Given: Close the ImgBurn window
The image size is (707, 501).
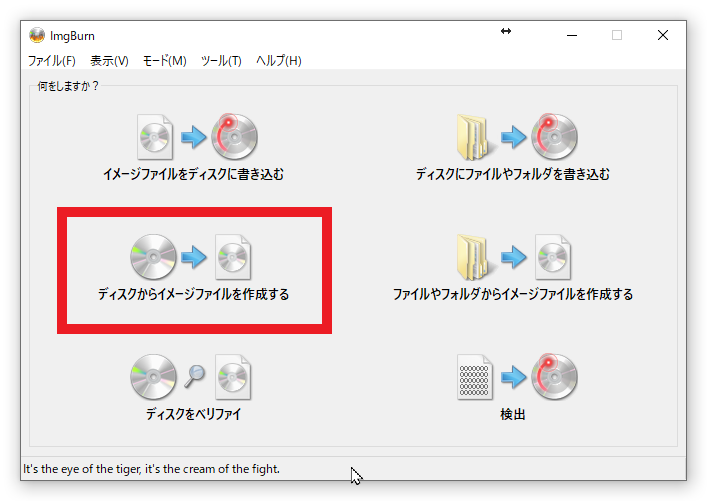Looking at the screenshot, I should click(662, 35).
